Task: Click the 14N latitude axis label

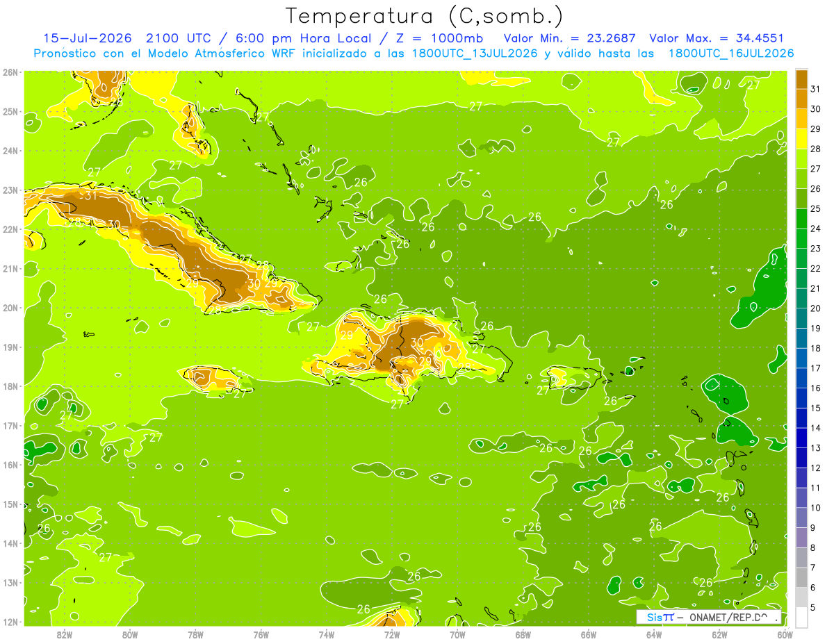Action: click(10, 543)
